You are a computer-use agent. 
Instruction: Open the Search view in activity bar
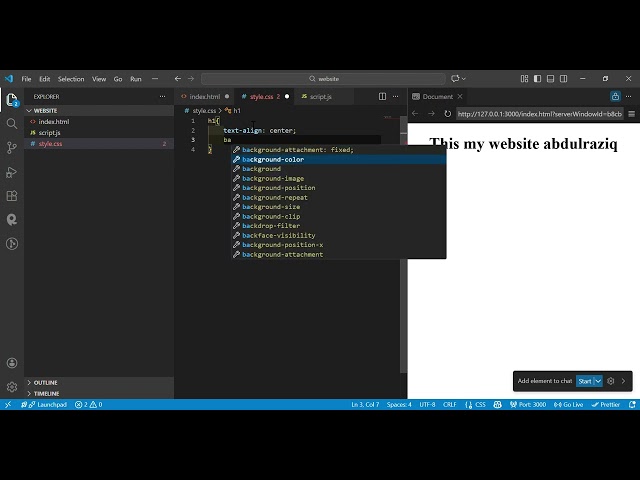(x=12, y=123)
